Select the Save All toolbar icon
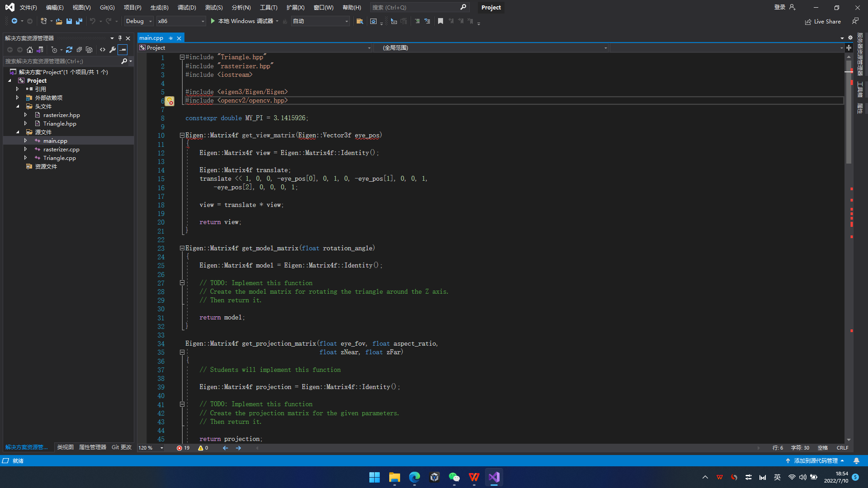 click(79, 21)
